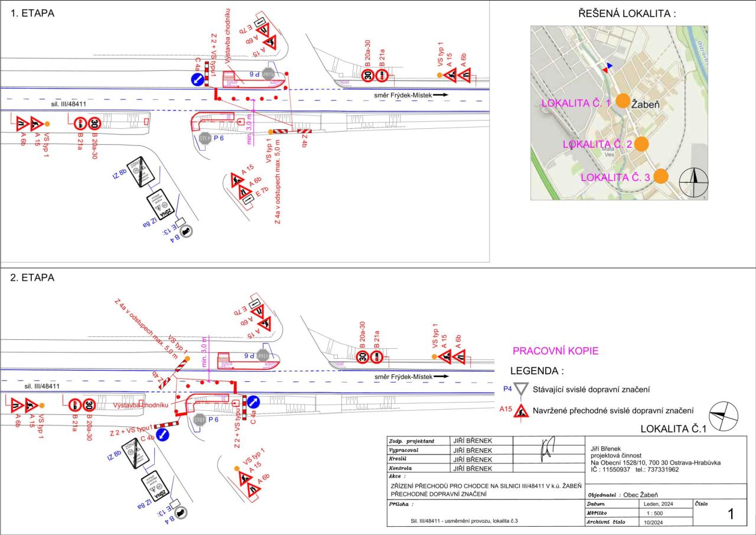Click the locality overview map thumbnail
Screen dimensions: 756x535
click(619, 112)
